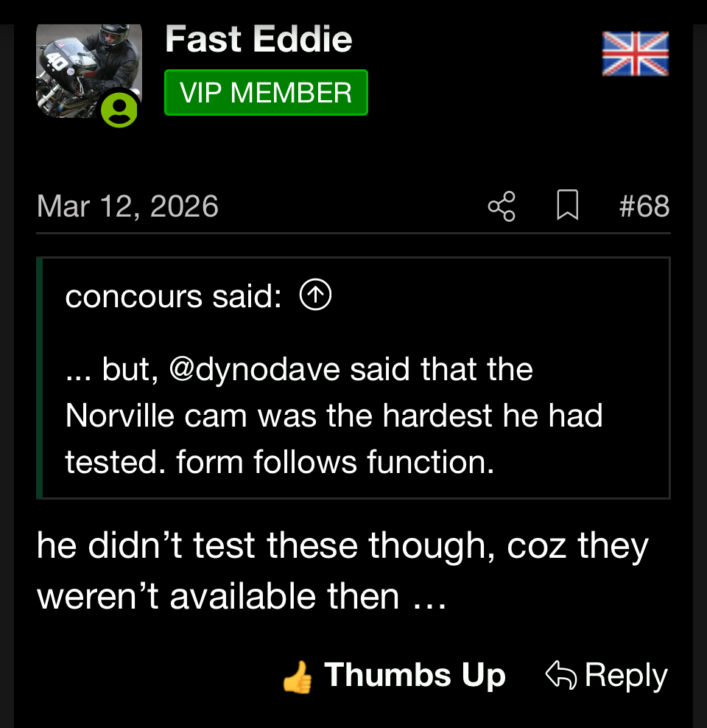
Task: Click the circled up-arrow beside "concours said"
Action: (x=315, y=296)
